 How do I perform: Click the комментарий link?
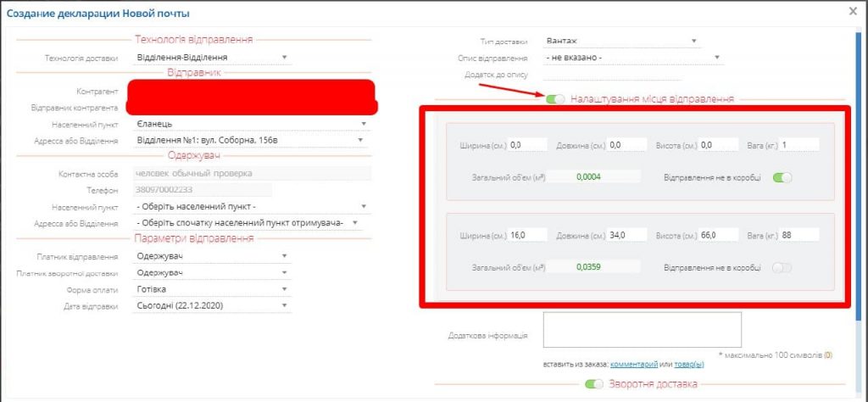634,365
